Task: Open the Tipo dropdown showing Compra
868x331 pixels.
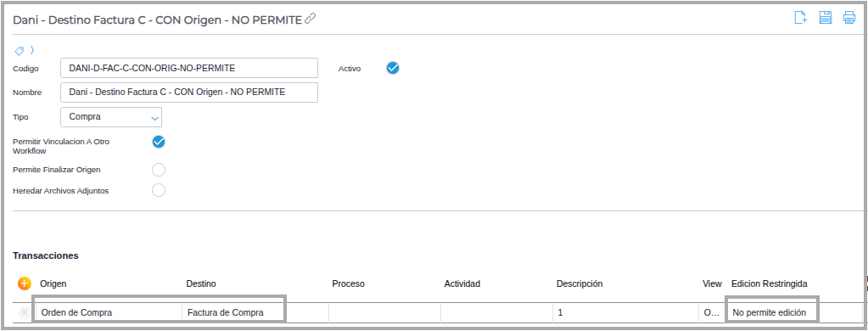Action: tap(110, 117)
